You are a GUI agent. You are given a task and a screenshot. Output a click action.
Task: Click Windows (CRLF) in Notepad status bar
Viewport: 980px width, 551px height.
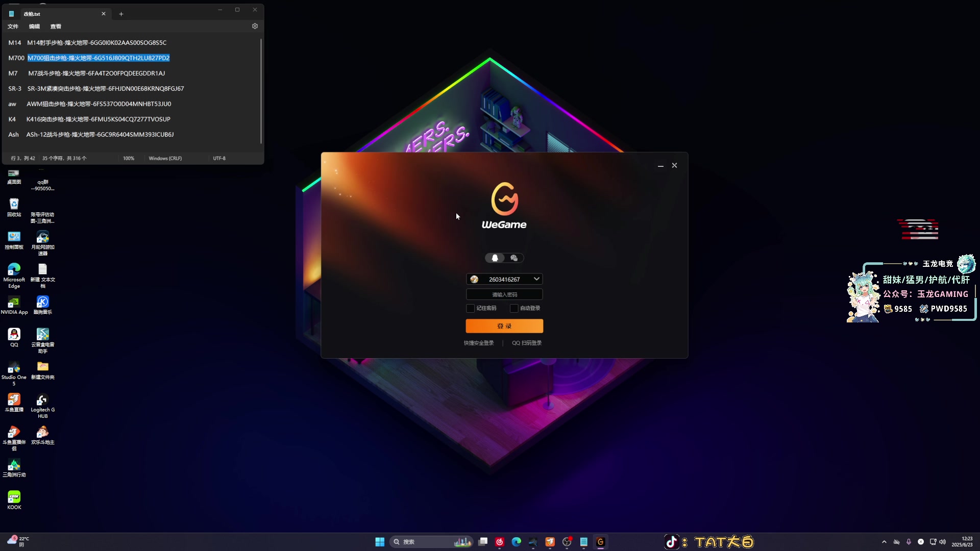coord(165,158)
